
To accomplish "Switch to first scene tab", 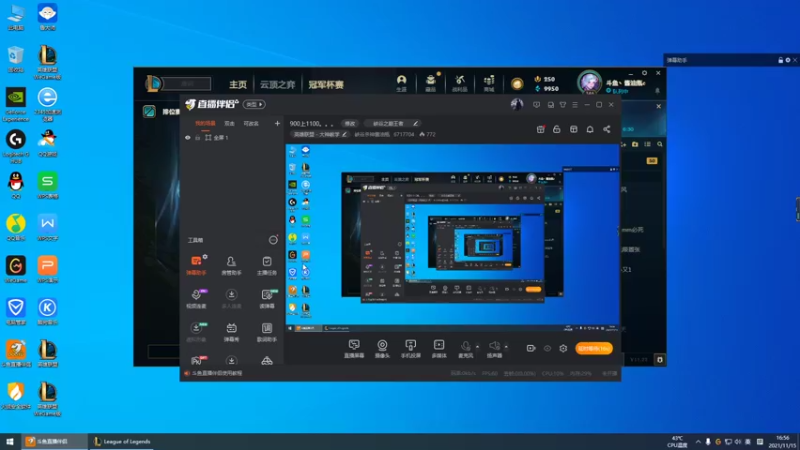I will click(205, 123).
